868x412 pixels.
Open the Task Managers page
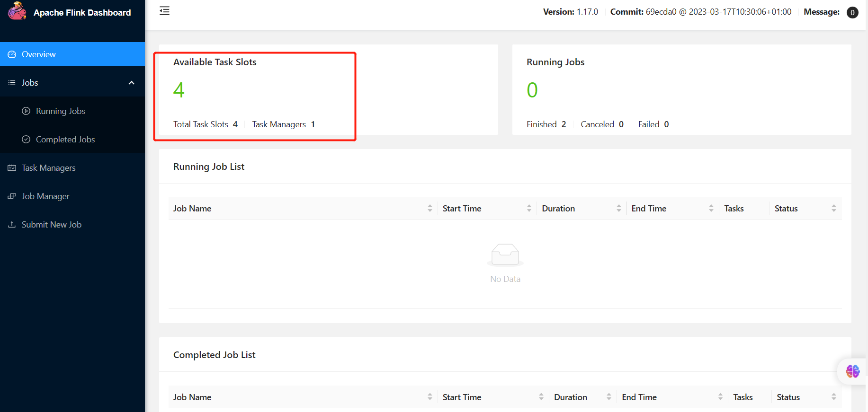pyautogui.click(x=72, y=168)
